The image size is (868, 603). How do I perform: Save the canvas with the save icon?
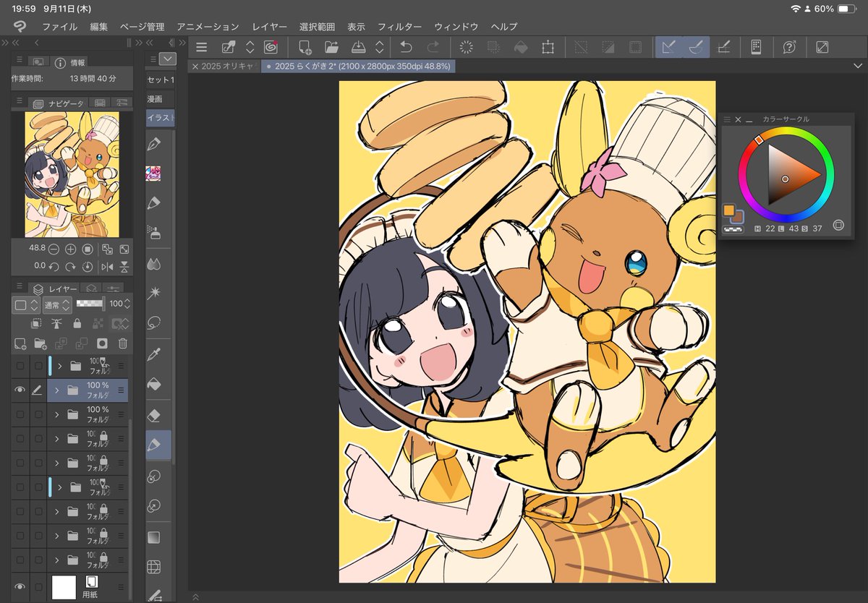[x=358, y=48]
